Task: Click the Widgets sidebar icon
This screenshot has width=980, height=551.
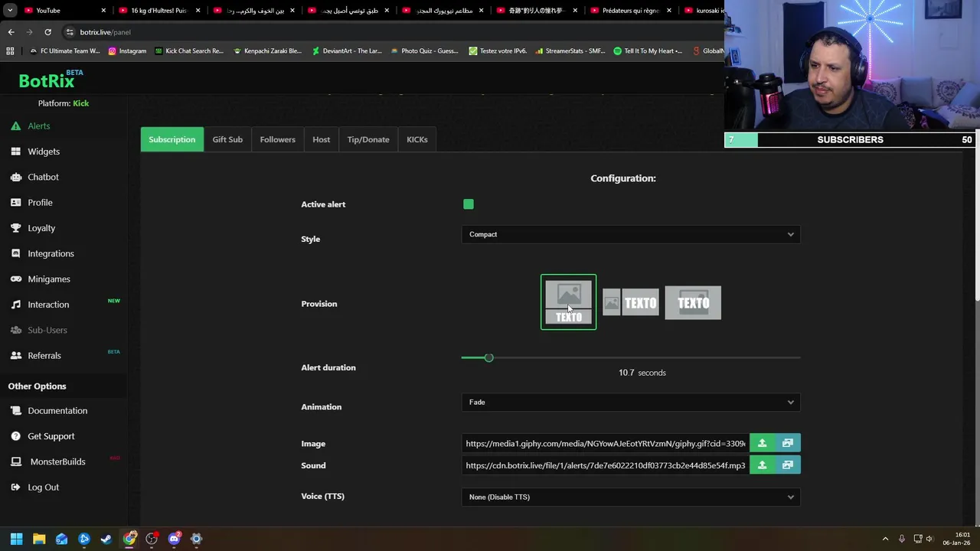Action: pyautogui.click(x=15, y=152)
